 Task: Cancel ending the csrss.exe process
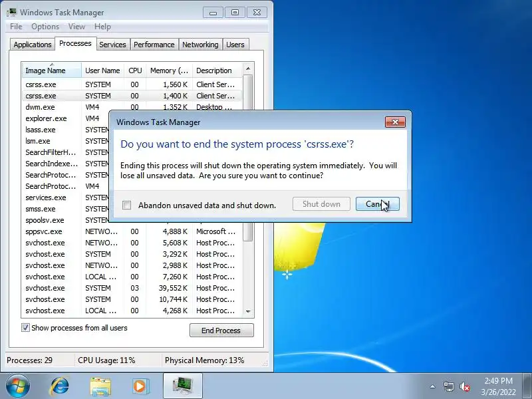[x=378, y=204]
